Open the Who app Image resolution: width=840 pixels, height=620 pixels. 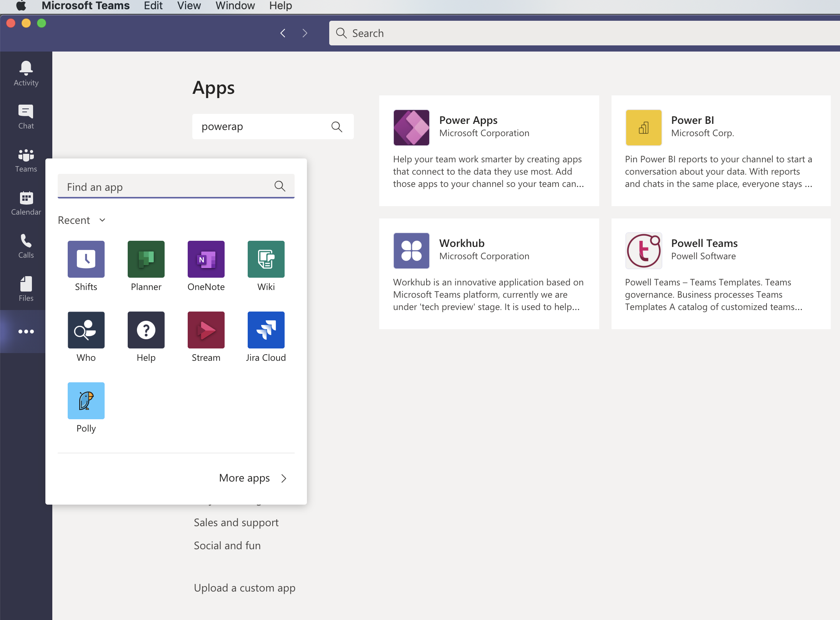click(86, 330)
